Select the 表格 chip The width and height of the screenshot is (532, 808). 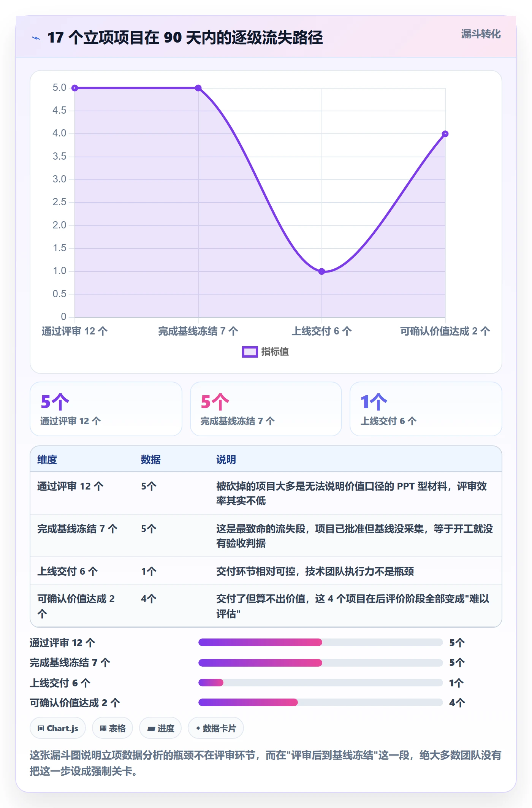coord(112,728)
